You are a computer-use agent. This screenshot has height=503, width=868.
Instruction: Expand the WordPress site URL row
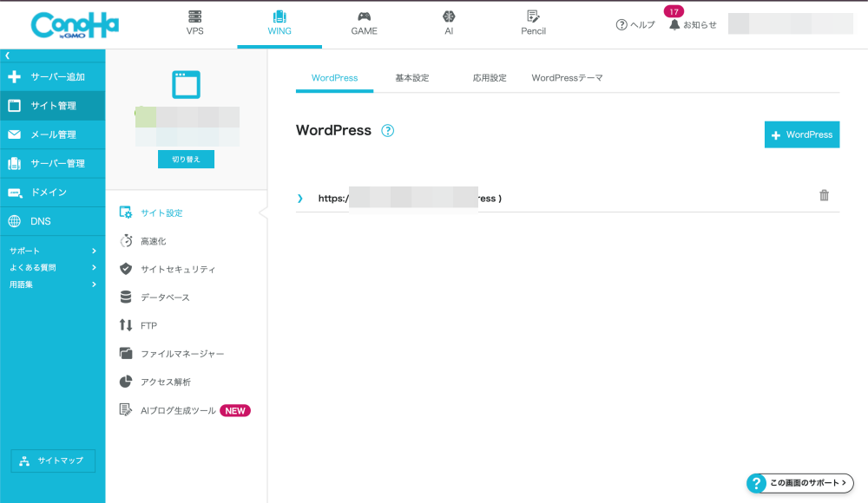[300, 199]
